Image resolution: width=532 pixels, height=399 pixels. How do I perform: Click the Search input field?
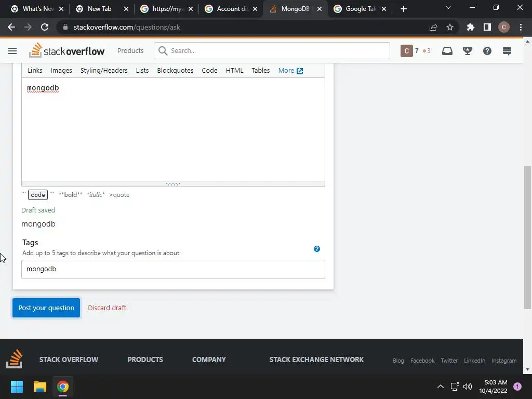coord(272,50)
